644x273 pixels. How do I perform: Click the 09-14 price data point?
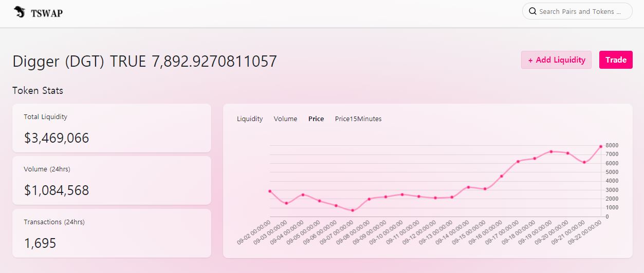tap(468, 187)
